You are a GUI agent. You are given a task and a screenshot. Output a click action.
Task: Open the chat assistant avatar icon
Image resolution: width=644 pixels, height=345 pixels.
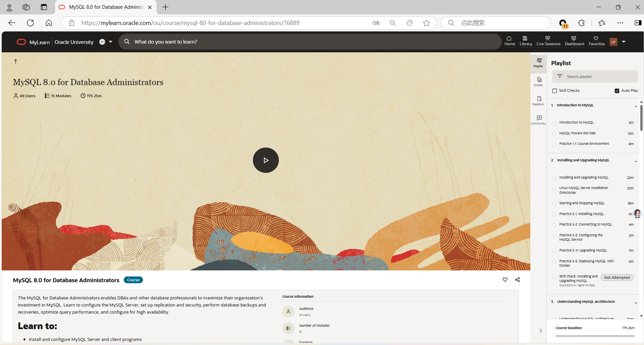click(637, 213)
